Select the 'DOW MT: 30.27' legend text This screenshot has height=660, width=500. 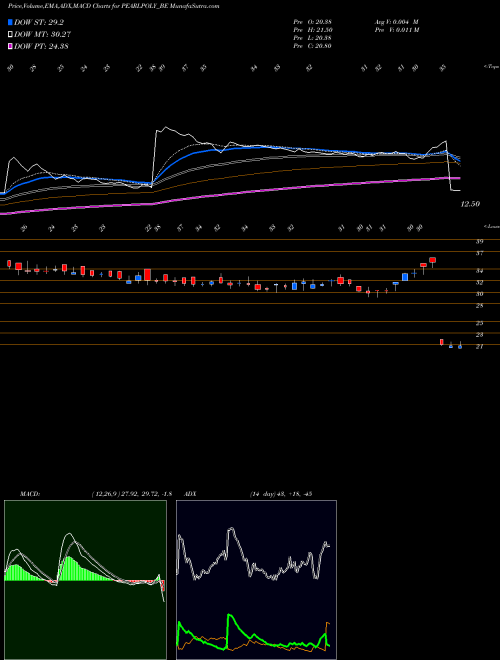[42, 35]
